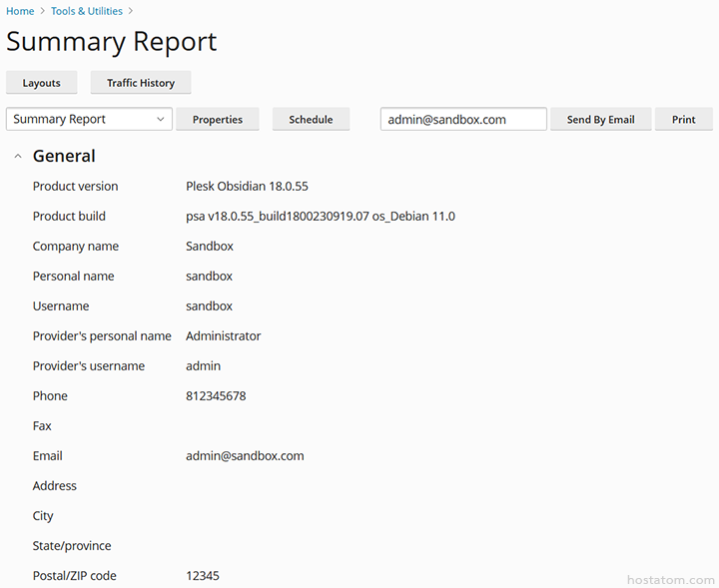
Task: Open the Summary Report layout dropdown
Action: pos(89,119)
